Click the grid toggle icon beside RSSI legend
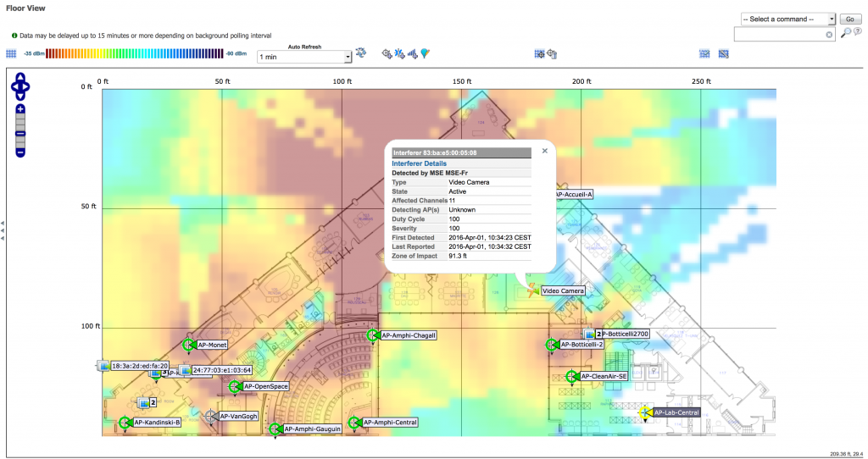The image size is (868, 459). click(x=11, y=54)
